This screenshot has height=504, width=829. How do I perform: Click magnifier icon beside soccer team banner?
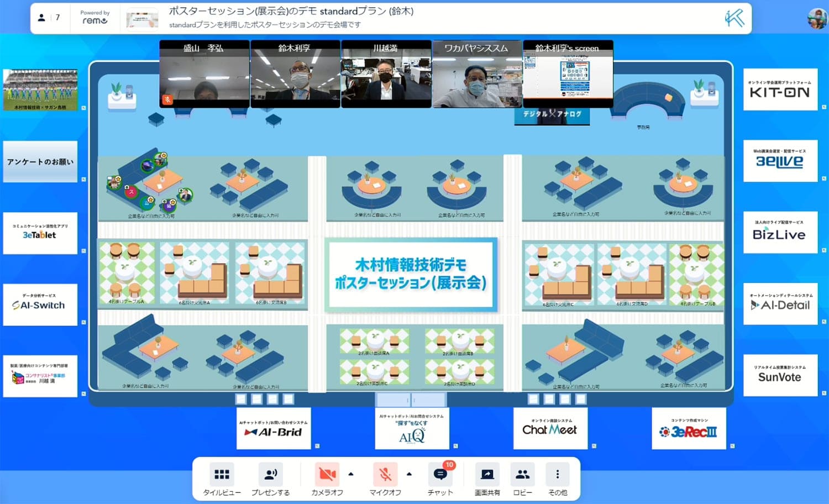tap(83, 108)
